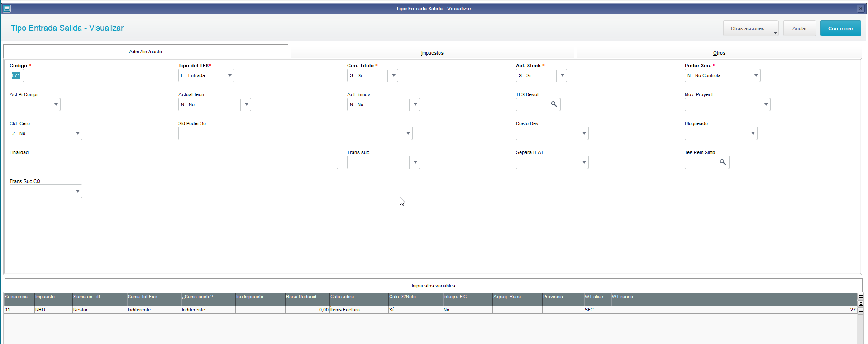Click the sequence 01 cell
The height and width of the screenshot is (344, 868).
click(19, 310)
